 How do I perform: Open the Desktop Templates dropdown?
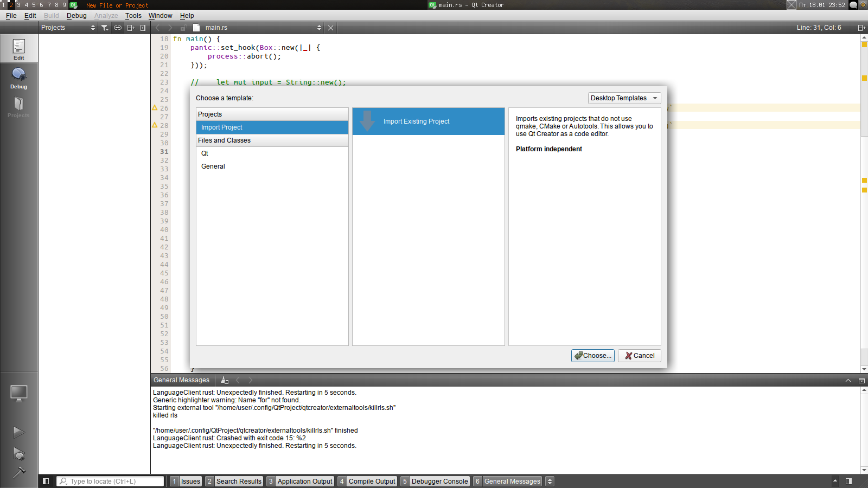(624, 98)
